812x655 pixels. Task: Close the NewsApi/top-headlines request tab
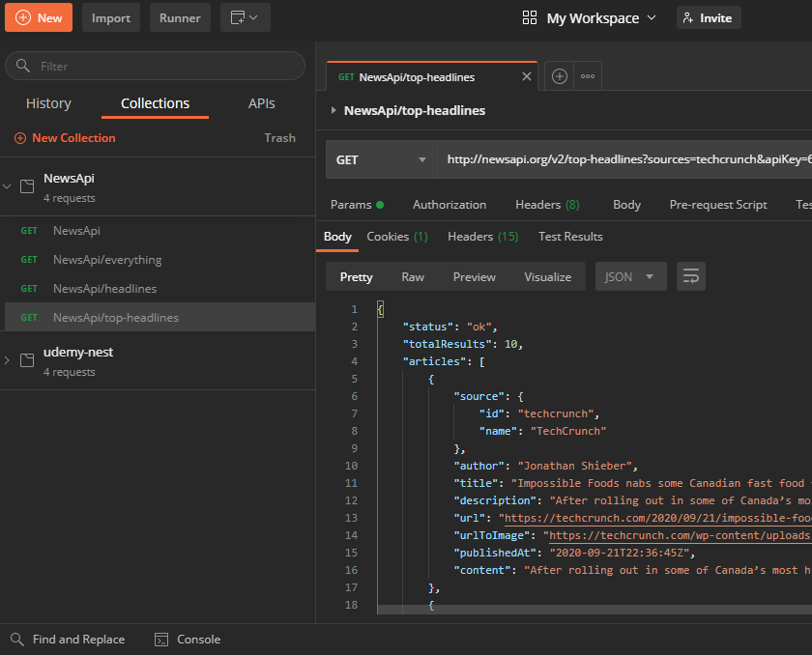tap(527, 76)
